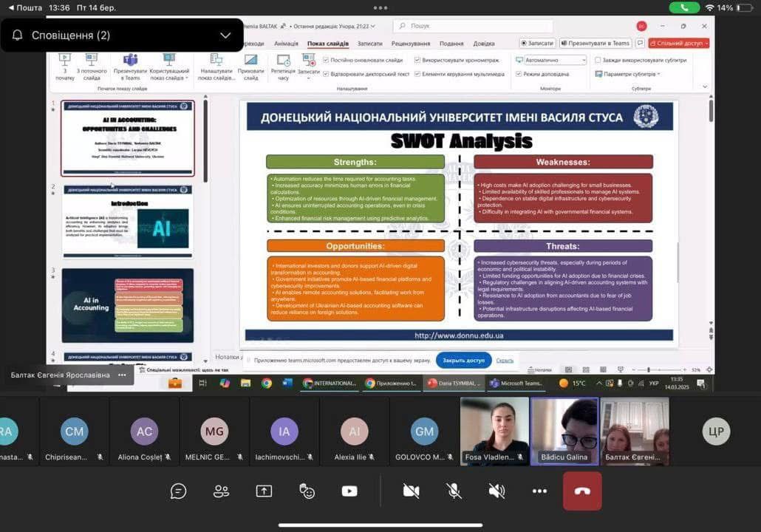Select the Показ слайдів tab
This screenshot has height=532, width=761.
[327, 43]
